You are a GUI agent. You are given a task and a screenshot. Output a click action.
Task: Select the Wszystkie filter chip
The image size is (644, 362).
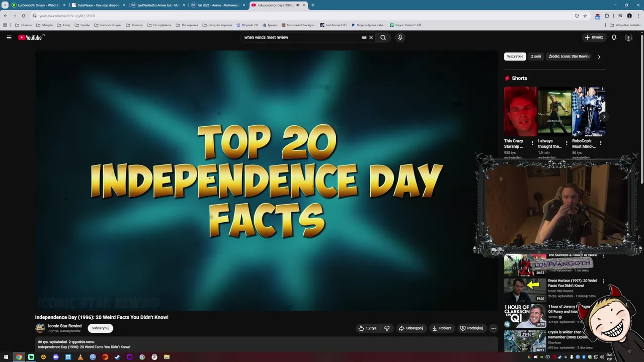coord(515,57)
